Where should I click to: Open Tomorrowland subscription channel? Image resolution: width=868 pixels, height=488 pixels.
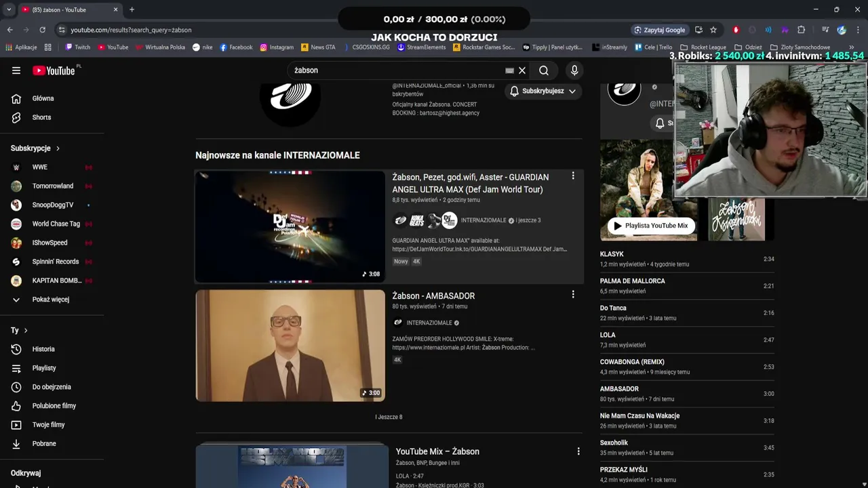[52, 186]
